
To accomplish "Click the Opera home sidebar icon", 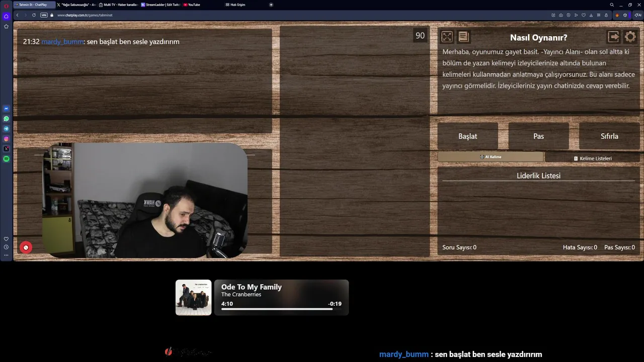I will (x=6, y=16).
